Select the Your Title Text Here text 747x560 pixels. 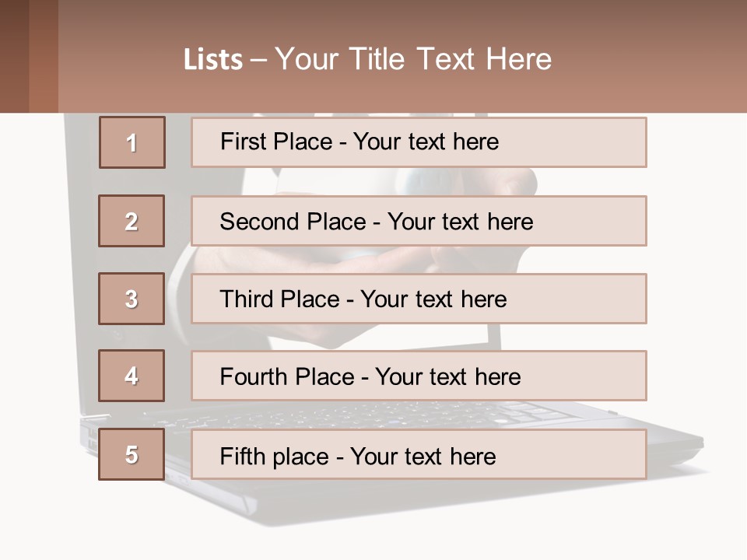click(x=412, y=59)
